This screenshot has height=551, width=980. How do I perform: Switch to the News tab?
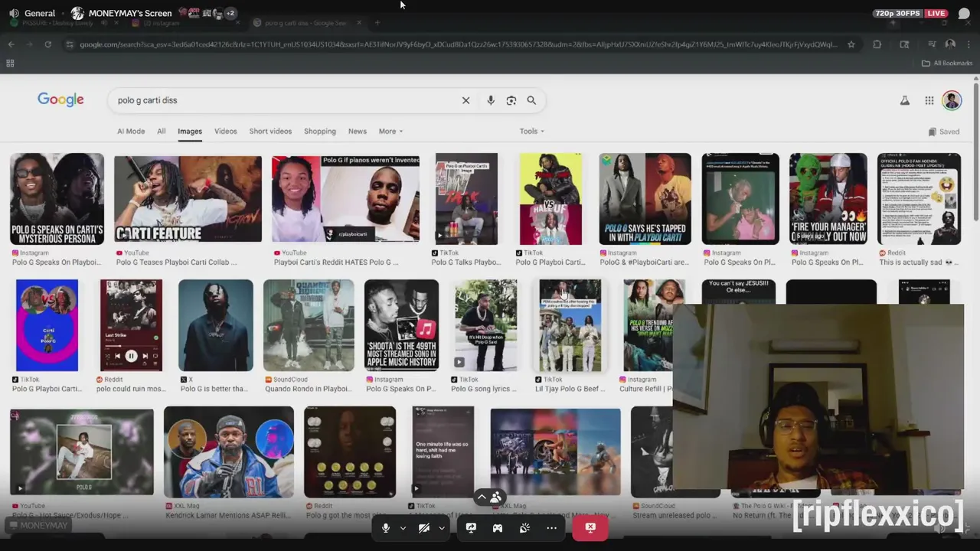coord(358,131)
